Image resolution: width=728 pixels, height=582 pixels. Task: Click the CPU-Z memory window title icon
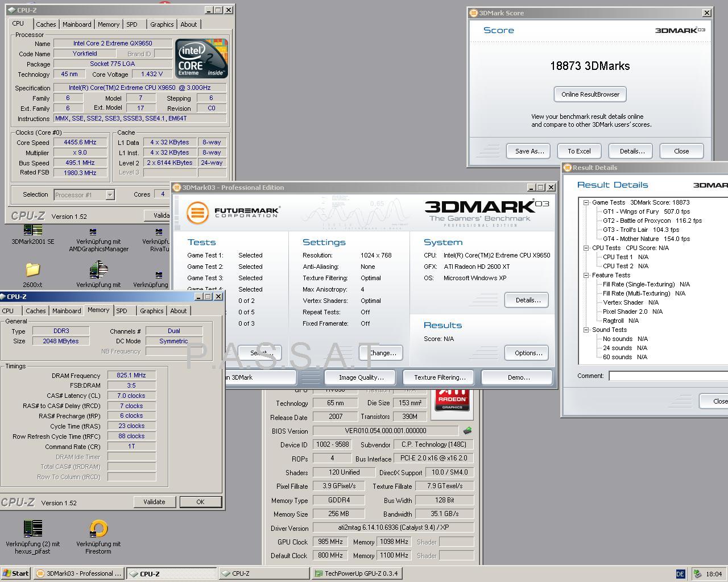click(3, 297)
